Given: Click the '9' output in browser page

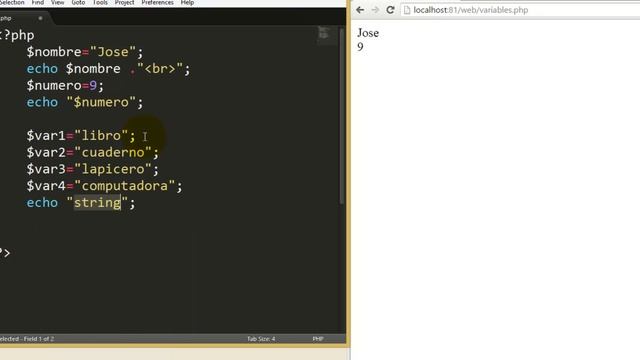Looking at the screenshot, I should point(360,47).
